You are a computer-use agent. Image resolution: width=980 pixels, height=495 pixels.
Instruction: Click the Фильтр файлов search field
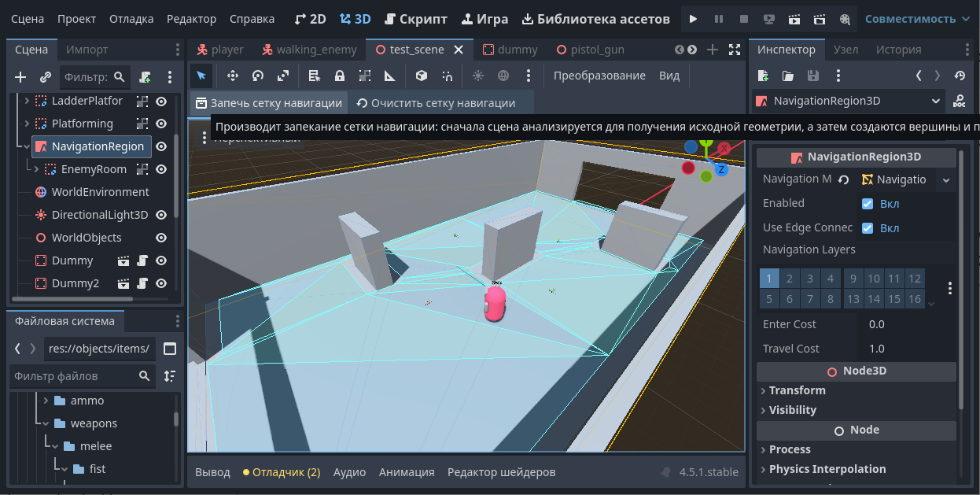point(75,376)
